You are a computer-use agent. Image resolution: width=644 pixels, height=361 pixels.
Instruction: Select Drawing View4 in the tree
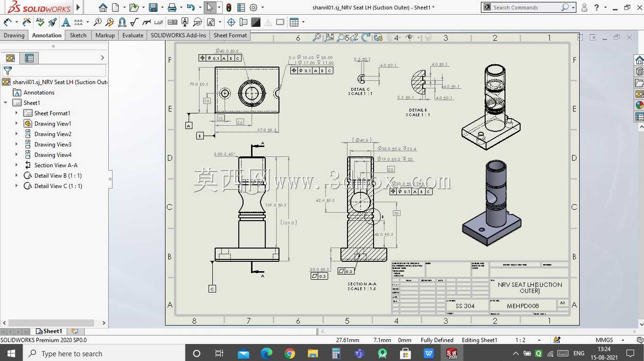53,155
